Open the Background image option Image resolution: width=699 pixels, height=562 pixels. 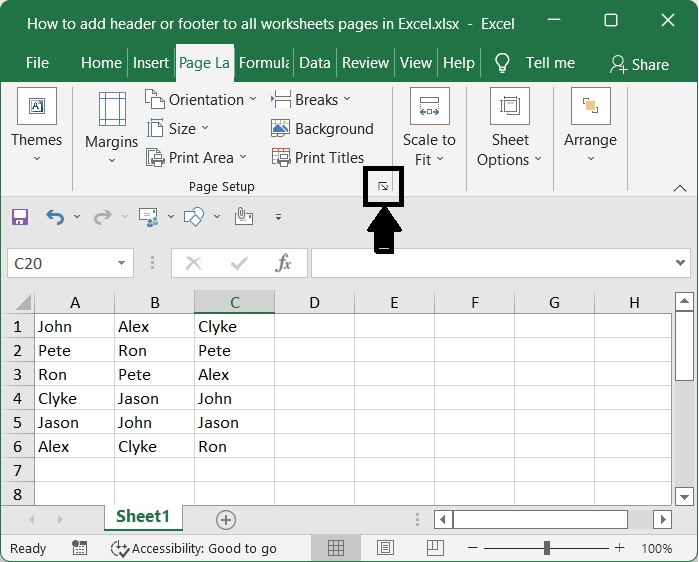tap(322, 129)
